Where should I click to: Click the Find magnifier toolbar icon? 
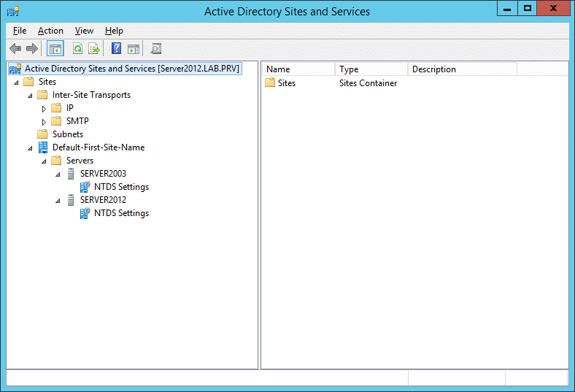pos(156,48)
